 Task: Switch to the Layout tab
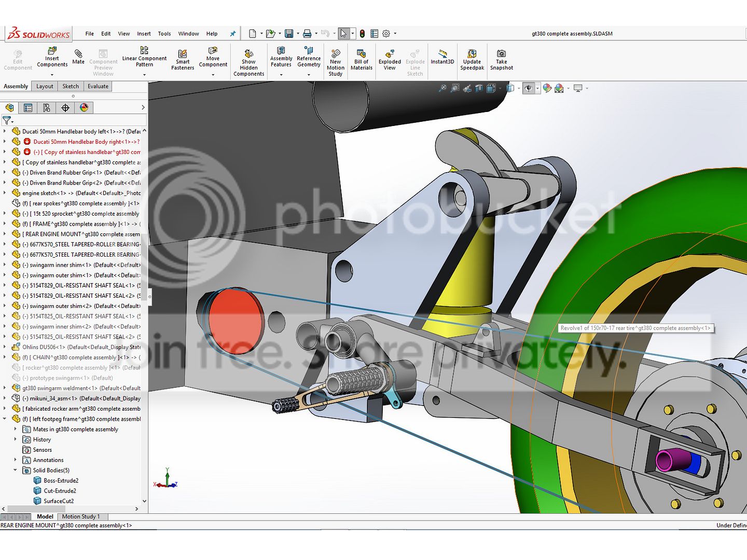(45, 87)
